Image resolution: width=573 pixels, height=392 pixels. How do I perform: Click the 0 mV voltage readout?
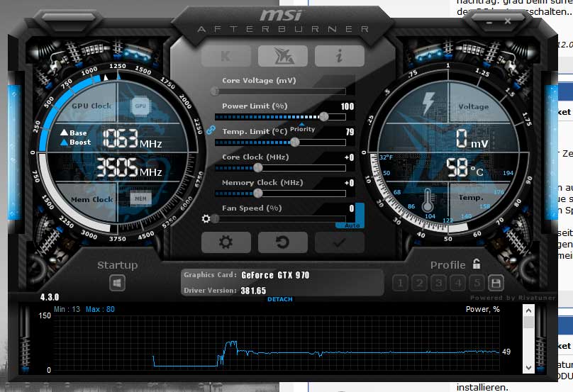point(472,139)
